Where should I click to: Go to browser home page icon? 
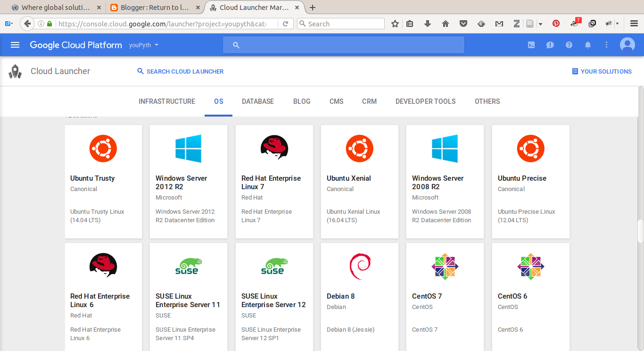(x=446, y=24)
